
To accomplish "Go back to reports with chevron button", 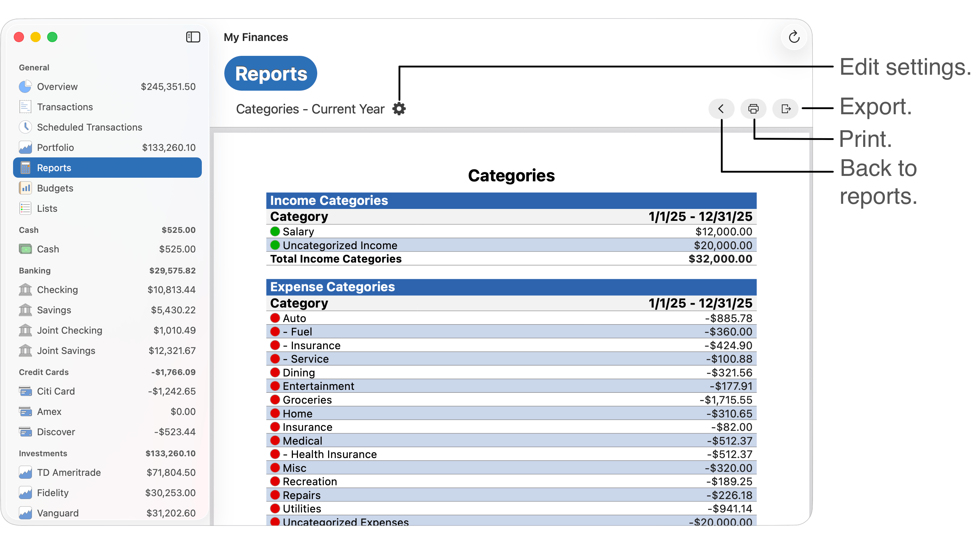I will pyautogui.click(x=720, y=109).
